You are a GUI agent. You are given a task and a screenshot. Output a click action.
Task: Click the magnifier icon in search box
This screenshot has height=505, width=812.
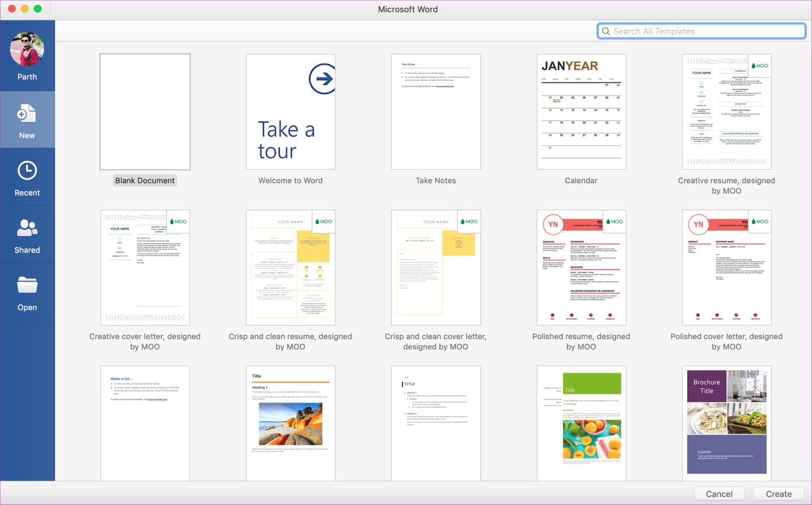tap(606, 31)
